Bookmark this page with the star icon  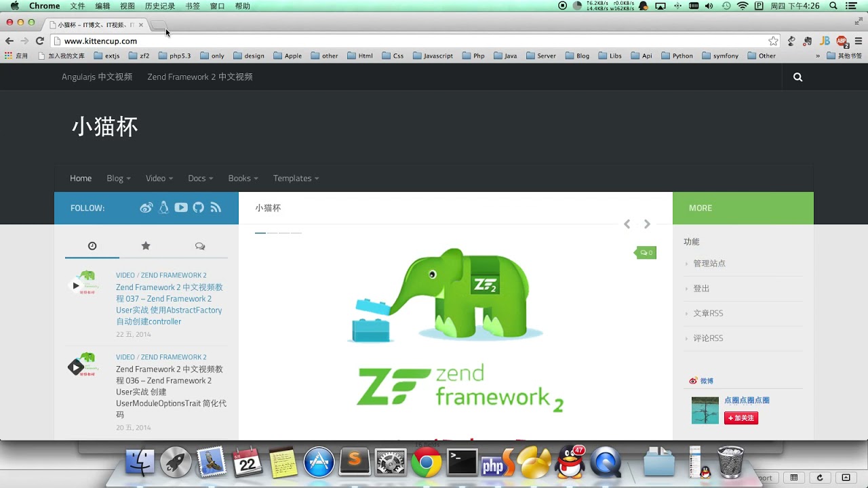773,41
